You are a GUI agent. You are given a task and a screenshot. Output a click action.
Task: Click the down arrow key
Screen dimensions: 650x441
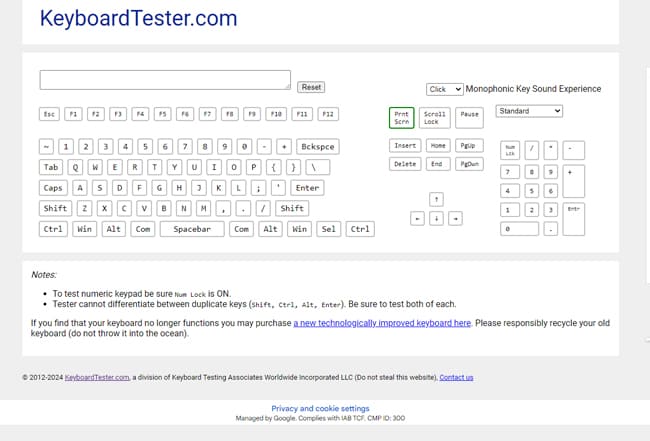(436, 218)
